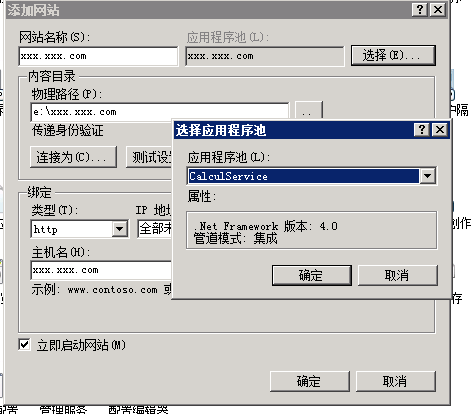Viewport: 474px width, 414px height.
Task: Click the 连接为(C)... button
Action: point(73,157)
